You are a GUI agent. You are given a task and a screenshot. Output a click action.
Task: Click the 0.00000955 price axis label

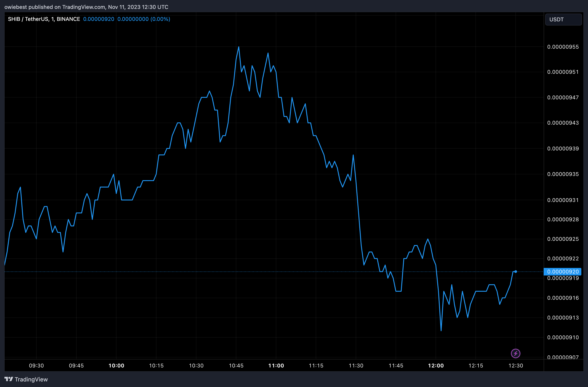tap(563, 47)
